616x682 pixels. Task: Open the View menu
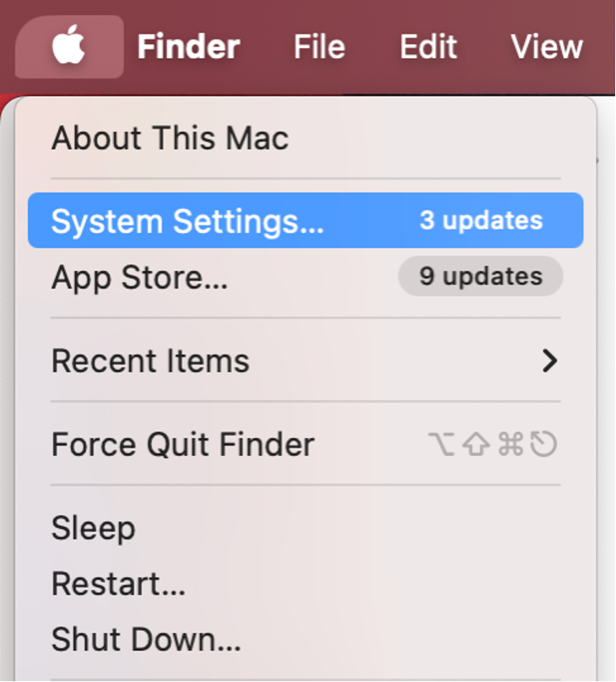pyautogui.click(x=546, y=46)
